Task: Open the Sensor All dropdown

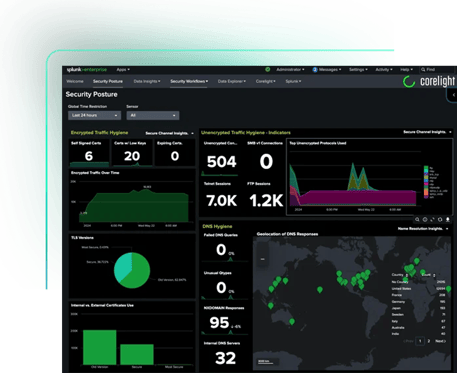Action: [x=153, y=115]
